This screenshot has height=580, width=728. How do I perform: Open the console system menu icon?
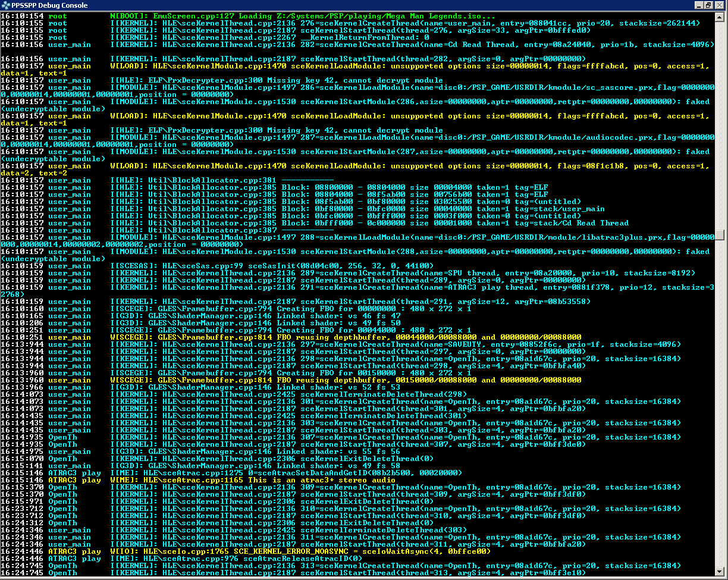click(6, 5)
